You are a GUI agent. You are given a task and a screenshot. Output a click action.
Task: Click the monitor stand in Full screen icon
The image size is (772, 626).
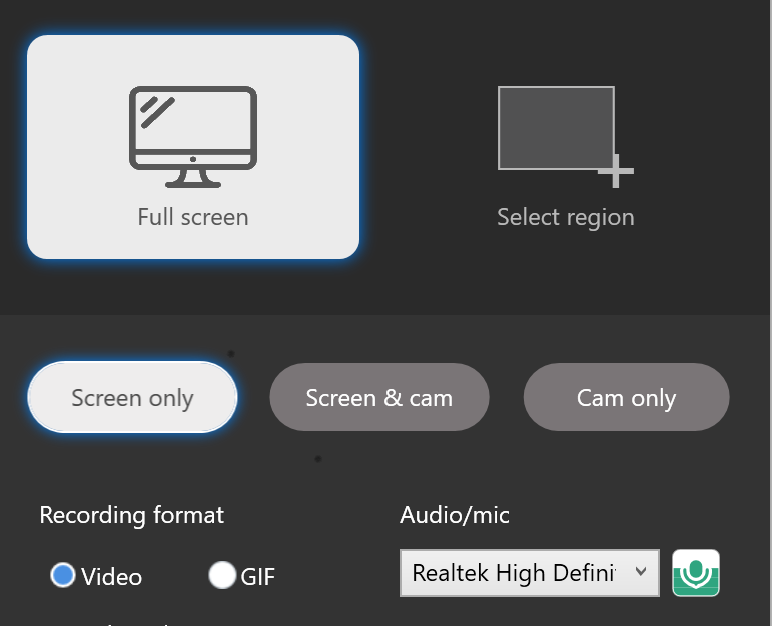coord(193,177)
